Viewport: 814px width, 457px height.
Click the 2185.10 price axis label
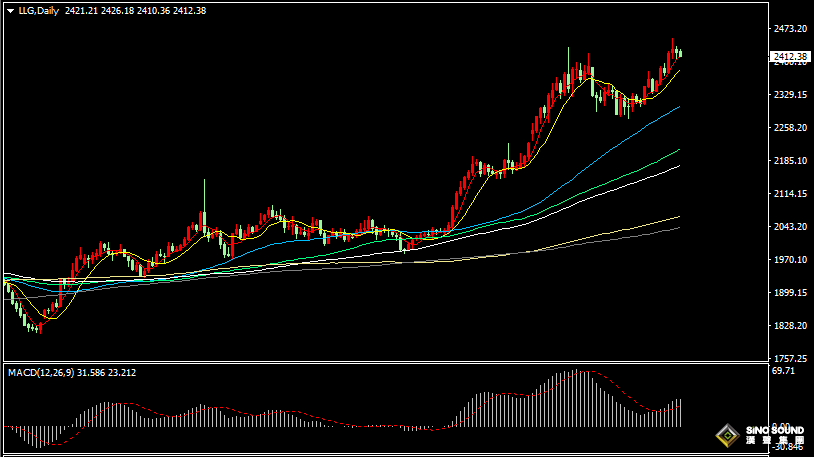coord(790,161)
